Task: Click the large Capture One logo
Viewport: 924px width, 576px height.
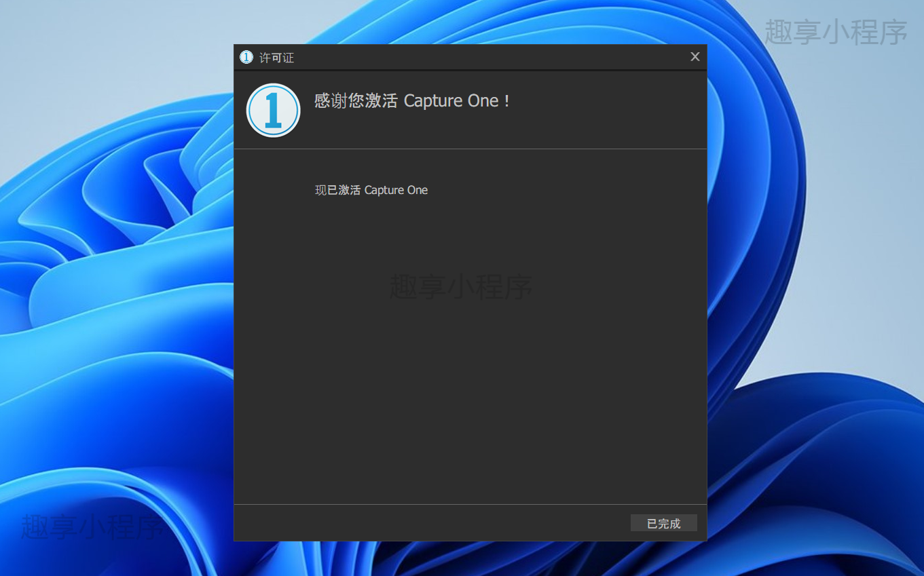Action: pos(273,110)
